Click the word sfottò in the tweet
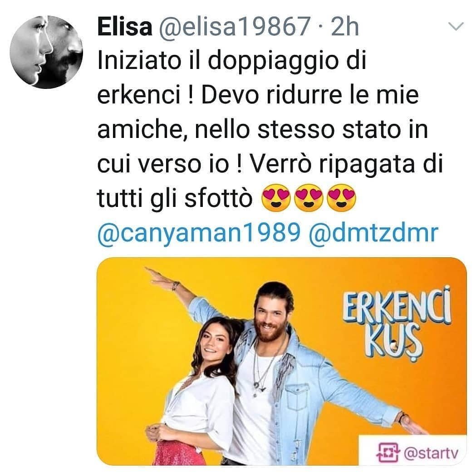 click(x=219, y=199)
